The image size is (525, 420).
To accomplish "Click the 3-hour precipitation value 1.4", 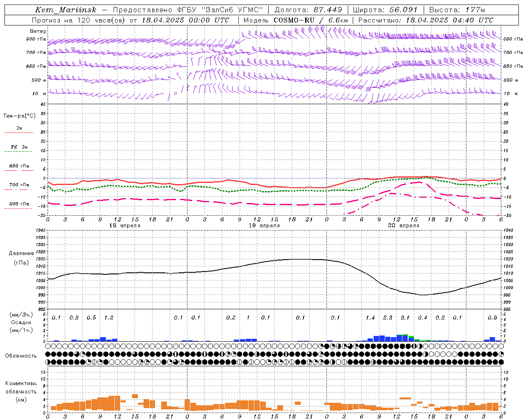I will coord(370,318).
